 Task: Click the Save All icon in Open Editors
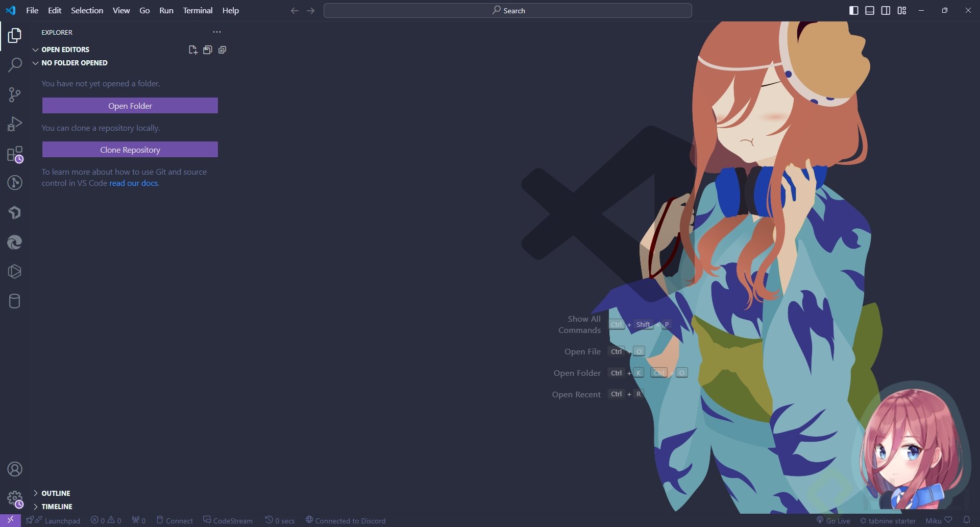[x=208, y=50]
